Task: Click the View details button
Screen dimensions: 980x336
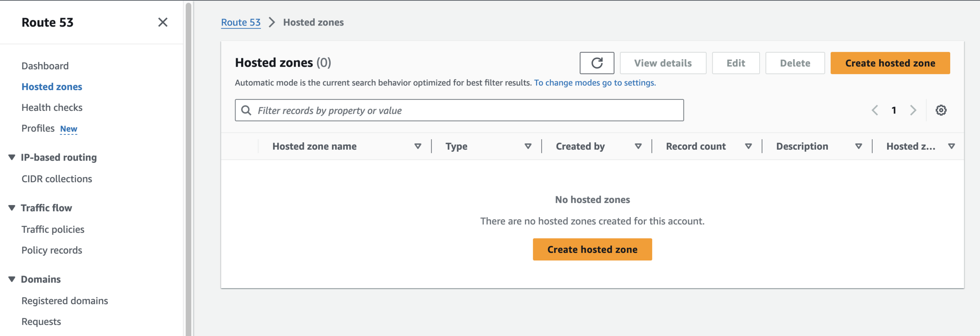Action: coord(663,63)
